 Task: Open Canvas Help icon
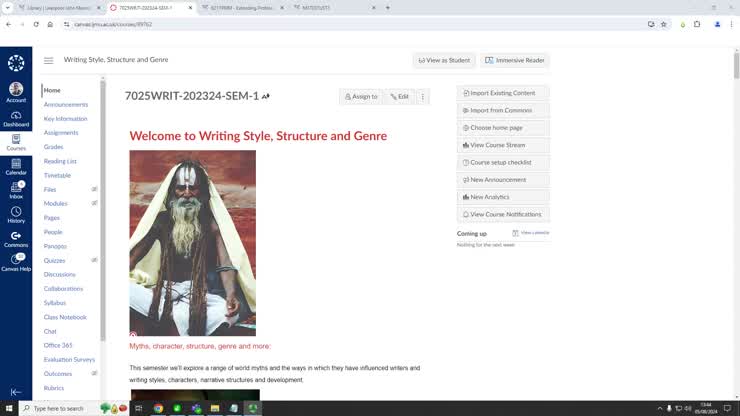click(x=16, y=262)
